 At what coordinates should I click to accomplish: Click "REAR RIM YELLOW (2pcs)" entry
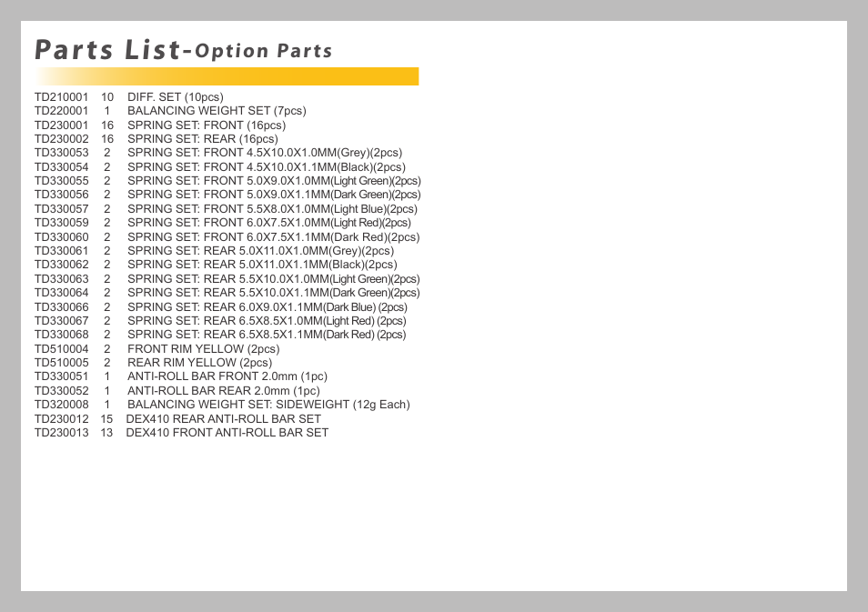click(x=200, y=363)
